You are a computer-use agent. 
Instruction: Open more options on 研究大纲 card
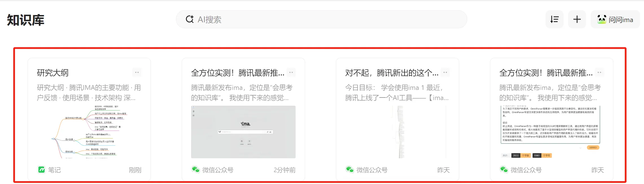point(137,73)
